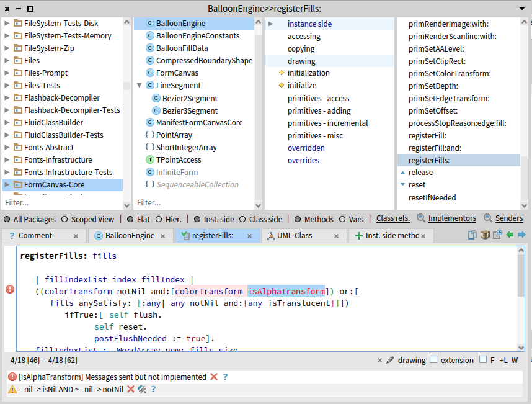Open Implementors link
Screen dimensions: 532x404
tap(452, 218)
